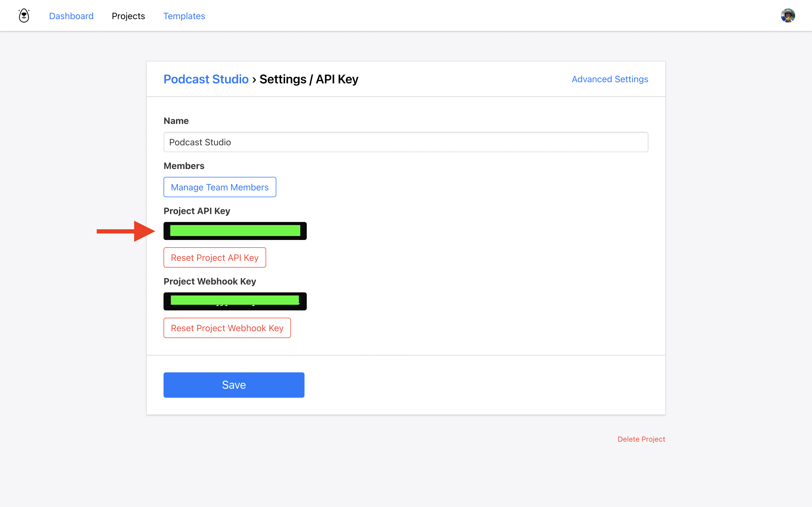
Task: Click the Settings / API Key heading
Action: [x=309, y=79]
